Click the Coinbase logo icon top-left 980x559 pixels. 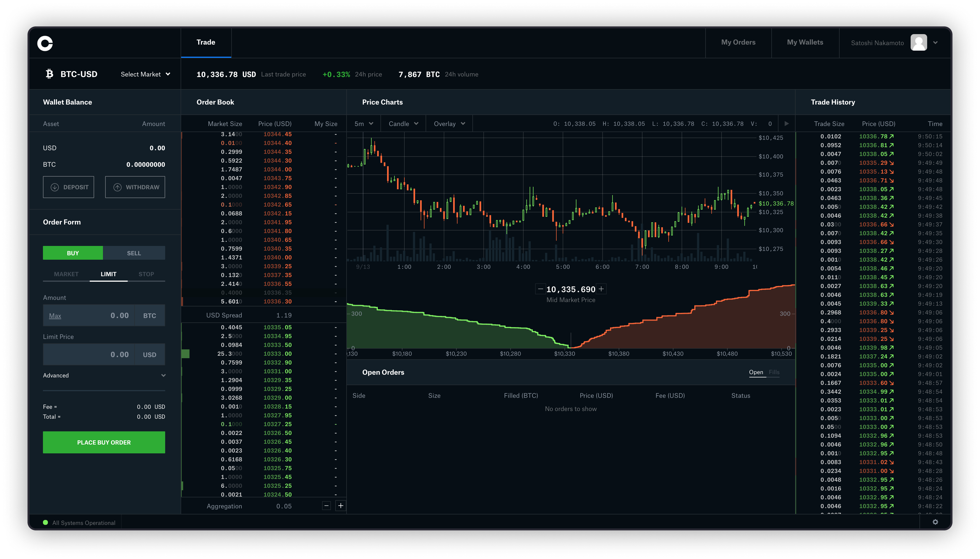45,42
